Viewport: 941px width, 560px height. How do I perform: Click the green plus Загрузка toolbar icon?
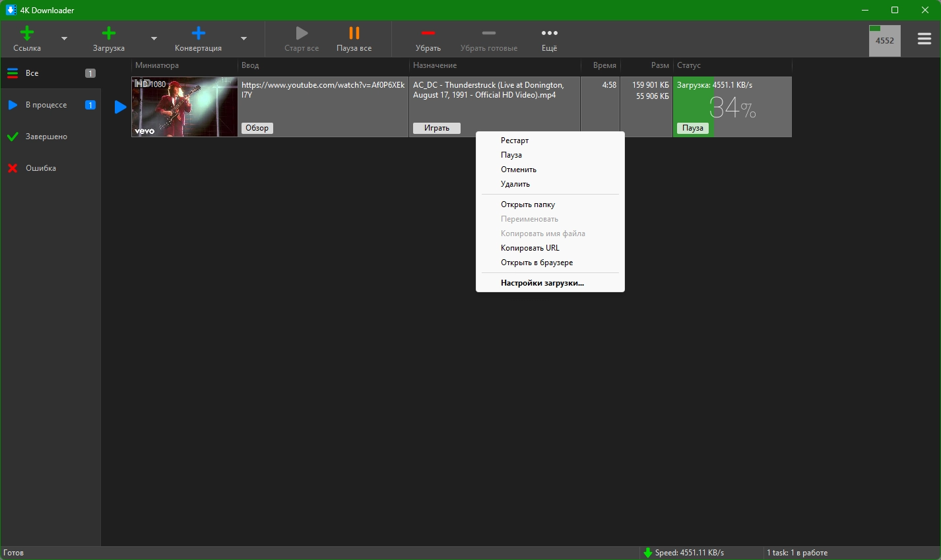coord(109,33)
